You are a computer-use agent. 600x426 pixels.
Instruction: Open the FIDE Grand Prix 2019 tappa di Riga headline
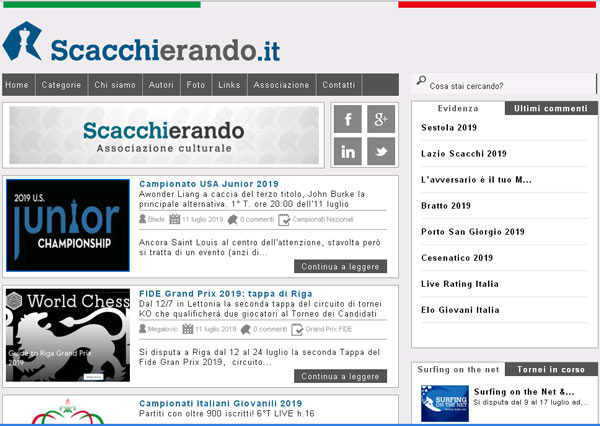tap(226, 294)
